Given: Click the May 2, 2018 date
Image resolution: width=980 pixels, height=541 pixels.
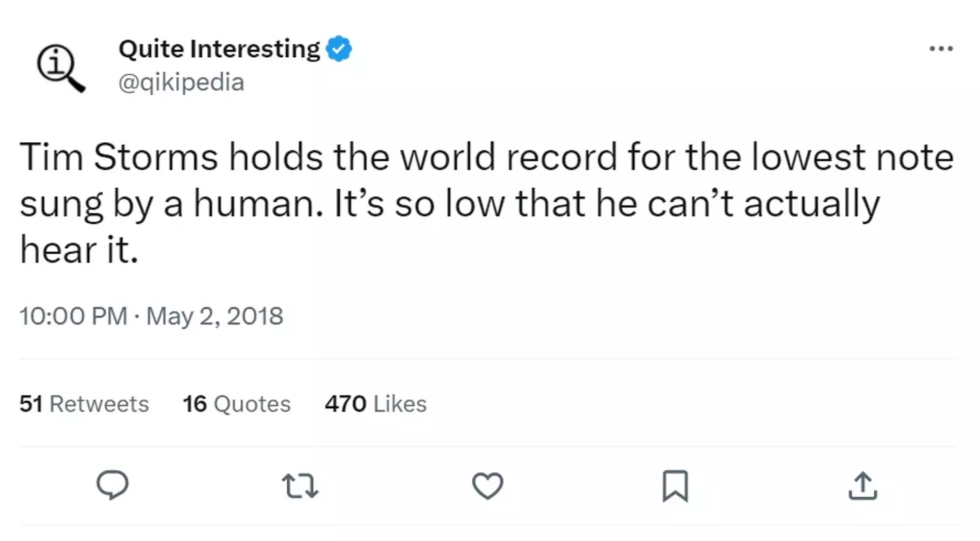Looking at the screenshot, I should (x=214, y=316).
